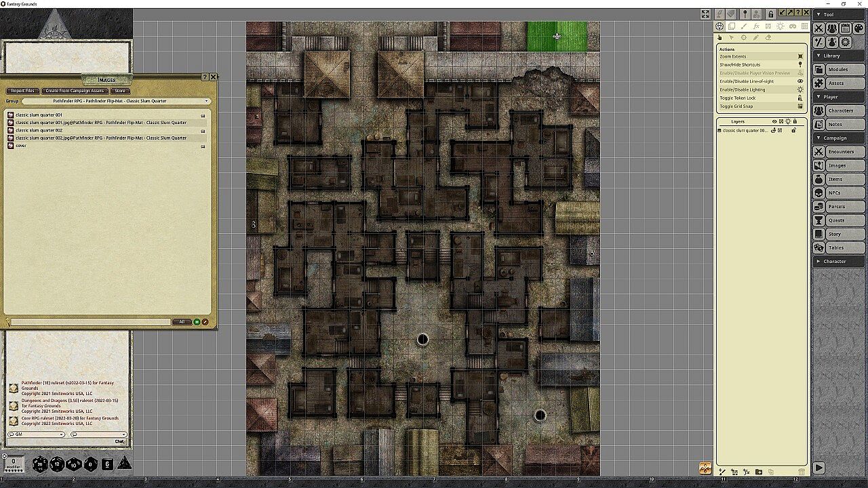Click the Images search filter field
The image size is (868, 488).
coord(90,322)
